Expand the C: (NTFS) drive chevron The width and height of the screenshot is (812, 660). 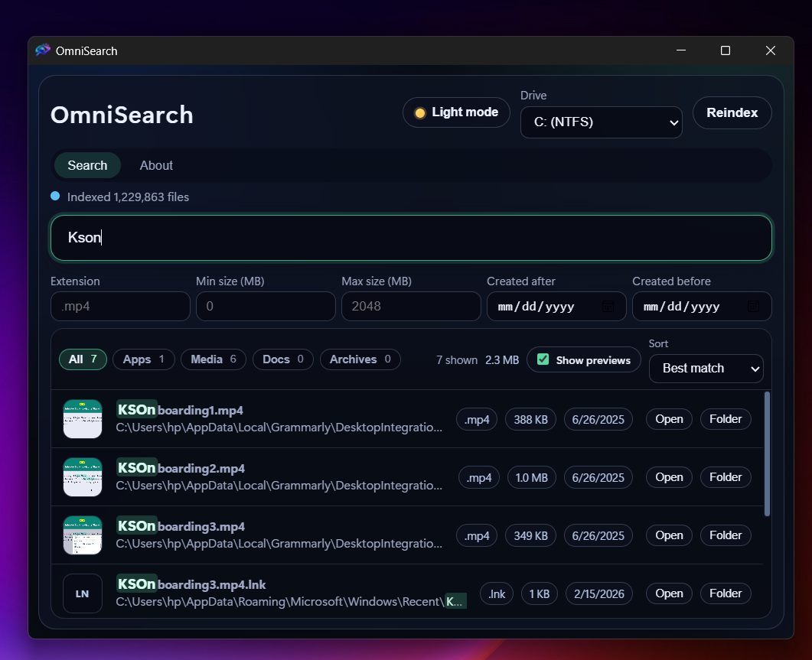[x=673, y=122]
